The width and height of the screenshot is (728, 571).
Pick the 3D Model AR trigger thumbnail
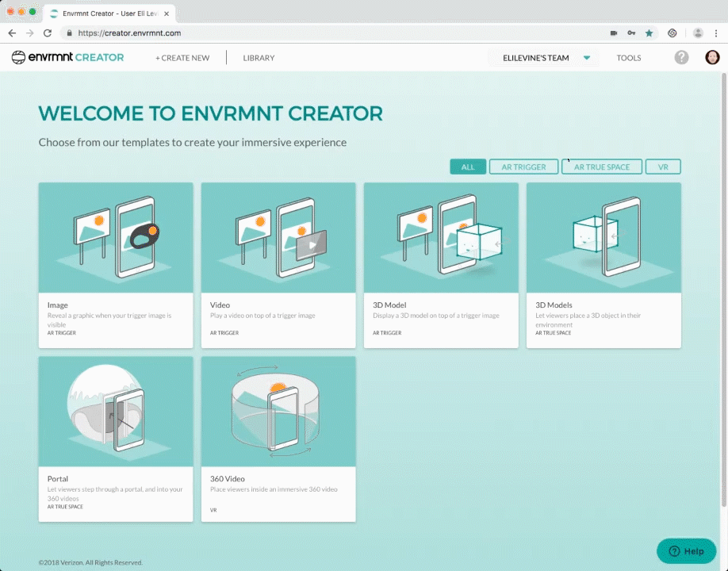coord(441,238)
